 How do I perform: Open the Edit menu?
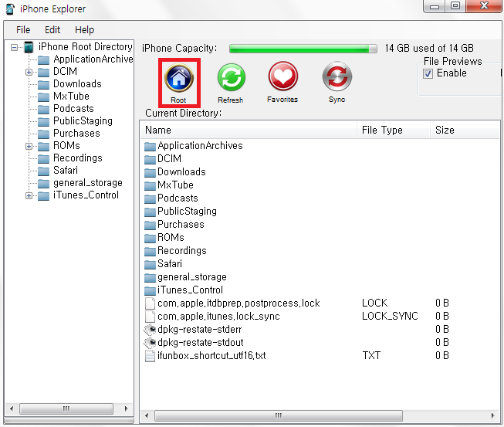tap(52, 30)
